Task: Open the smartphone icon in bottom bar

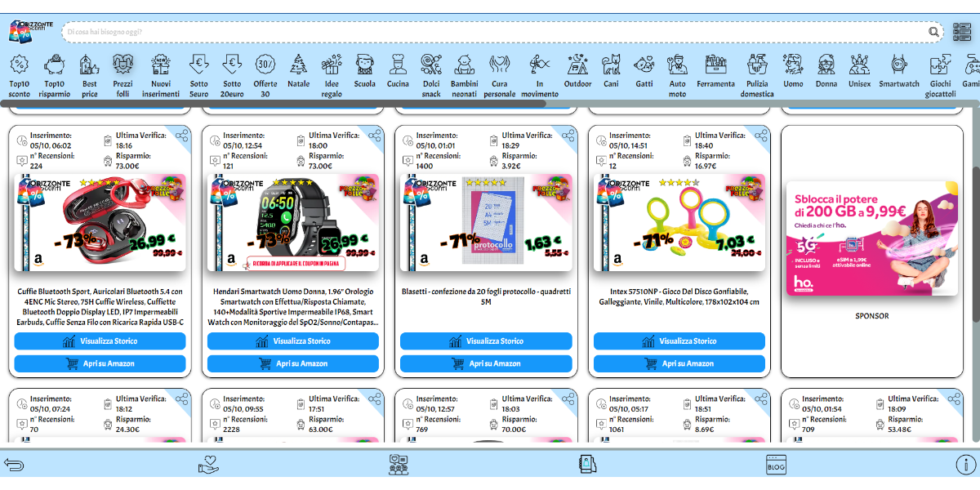Action: 587,465
